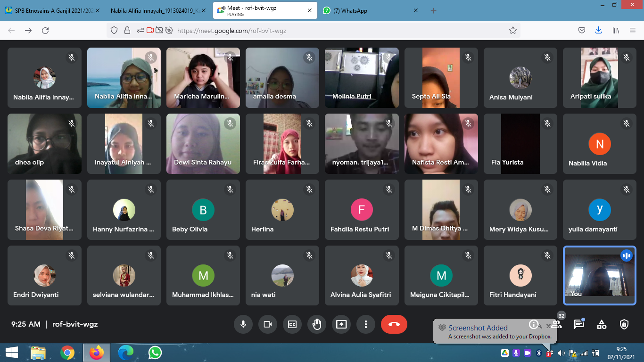
Task: Open the chat with everyone panel
Action: click(x=579, y=324)
